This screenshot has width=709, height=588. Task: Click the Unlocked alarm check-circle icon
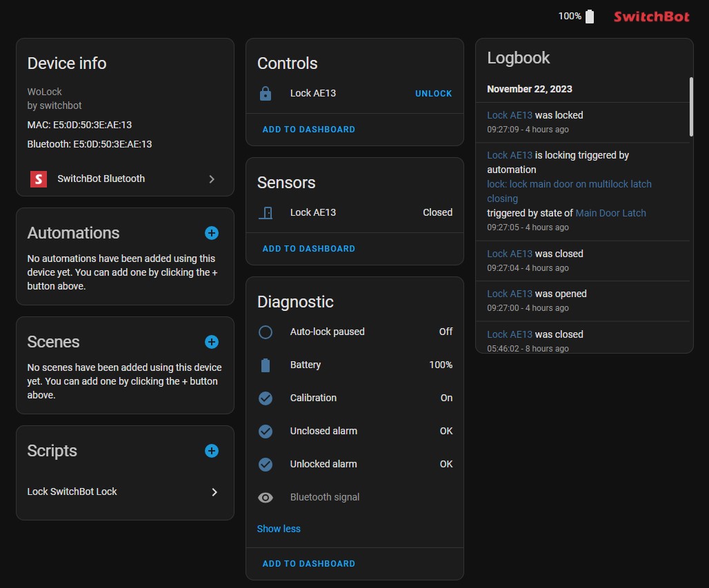[266, 464]
